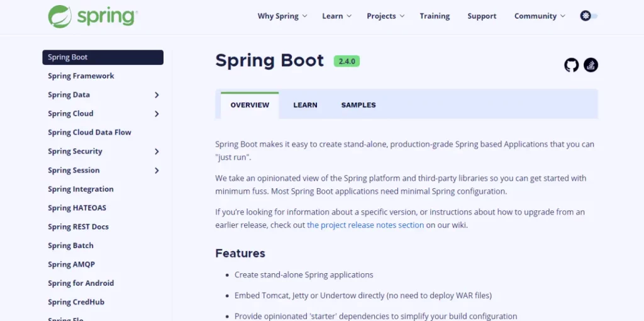Click the Spring logo to go home
This screenshot has height=321, width=644.
click(x=93, y=16)
